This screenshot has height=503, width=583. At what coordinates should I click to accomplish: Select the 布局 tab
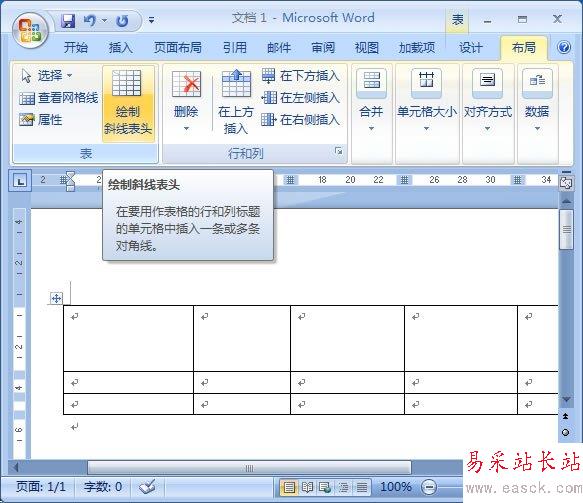(524, 48)
